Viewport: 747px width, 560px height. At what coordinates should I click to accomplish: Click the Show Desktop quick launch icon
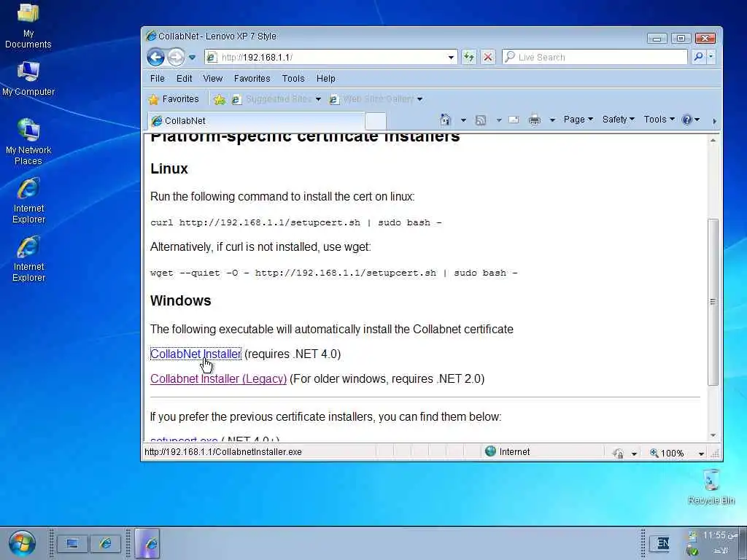72,543
